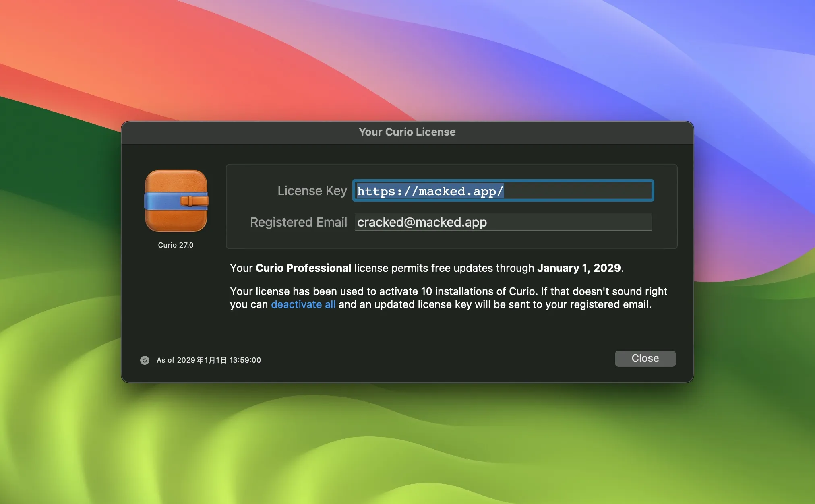Click the 'As of 2029年1月1日' timestamp text
815x504 pixels.
pos(209,360)
